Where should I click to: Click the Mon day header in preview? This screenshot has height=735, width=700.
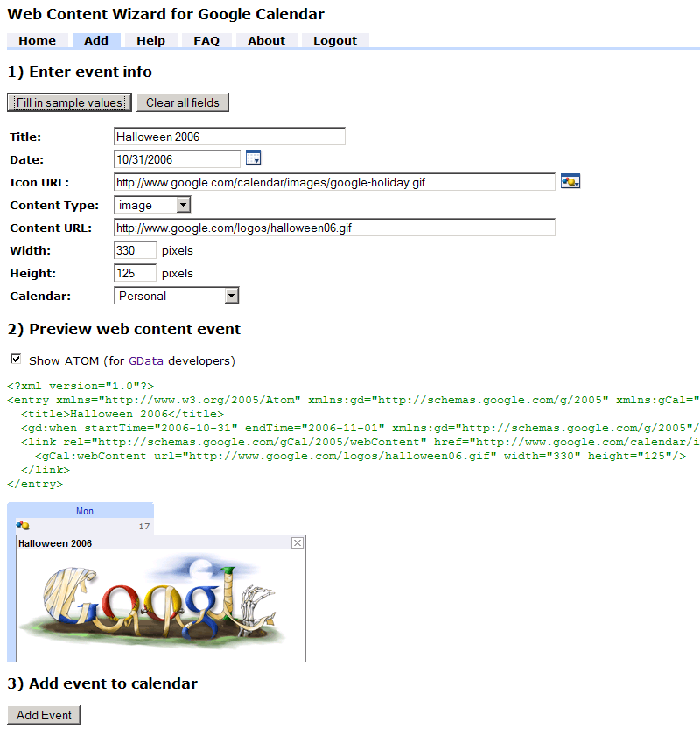(x=85, y=511)
